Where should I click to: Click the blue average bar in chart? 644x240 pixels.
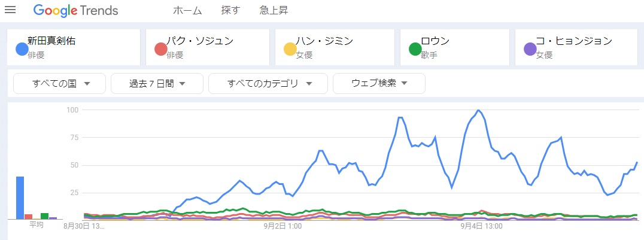pos(20,198)
